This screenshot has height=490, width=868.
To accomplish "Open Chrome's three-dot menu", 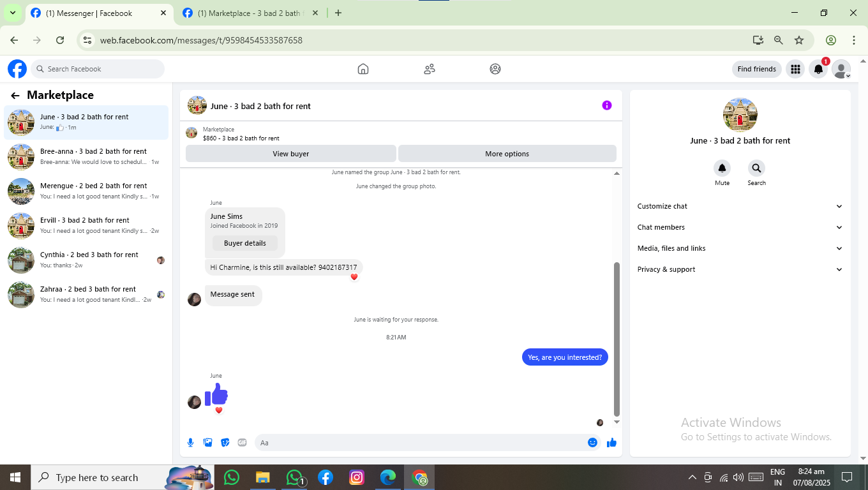I will point(854,40).
